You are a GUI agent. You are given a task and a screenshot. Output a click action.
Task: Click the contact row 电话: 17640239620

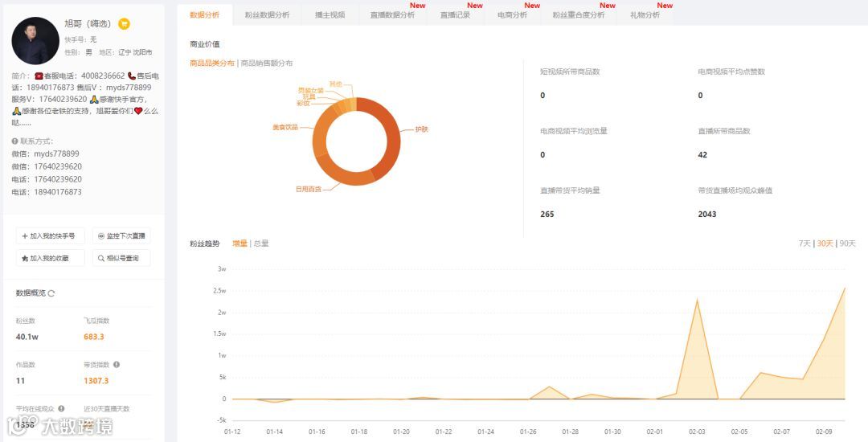pos(47,179)
